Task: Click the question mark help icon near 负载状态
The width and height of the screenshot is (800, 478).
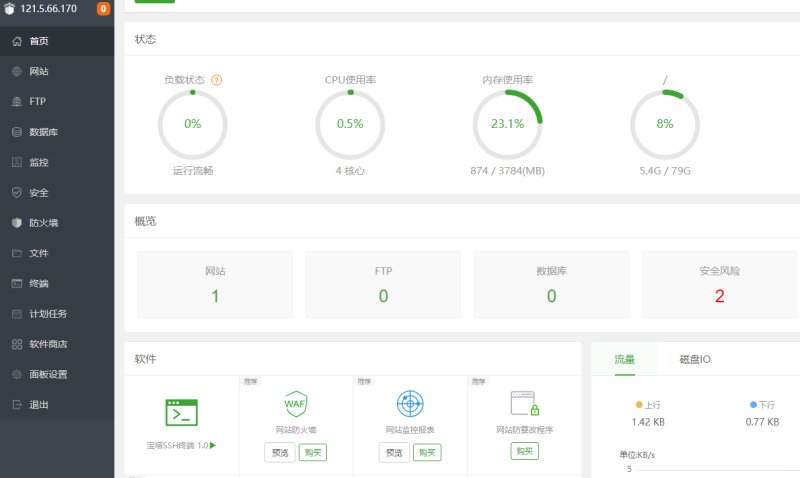Action: (x=216, y=80)
